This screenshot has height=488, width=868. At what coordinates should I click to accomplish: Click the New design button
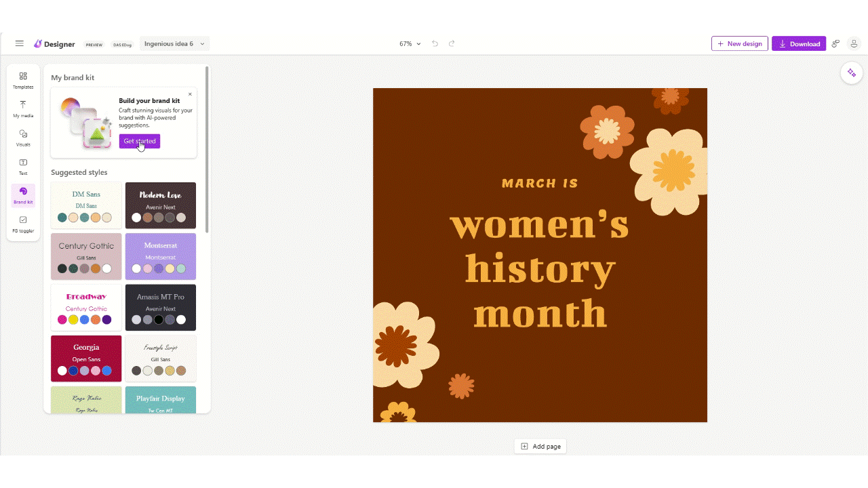pos(740,43)
